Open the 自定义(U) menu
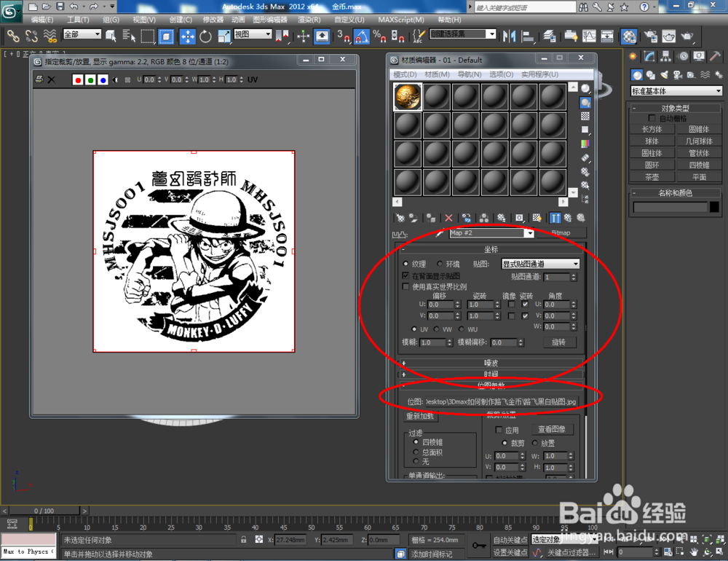728x561 pixels. (349, 20)
